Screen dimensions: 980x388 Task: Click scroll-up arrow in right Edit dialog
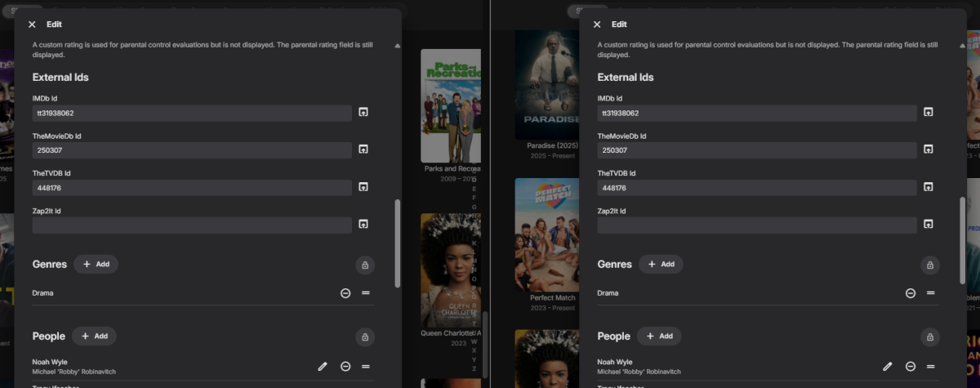pos(963,47)
